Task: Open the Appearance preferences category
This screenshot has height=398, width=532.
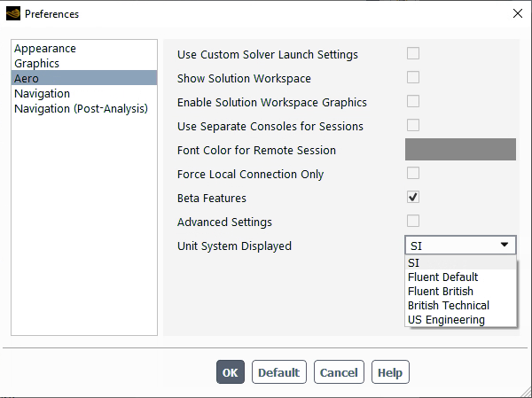Action: pyautogui.click(x=45, y=49)
